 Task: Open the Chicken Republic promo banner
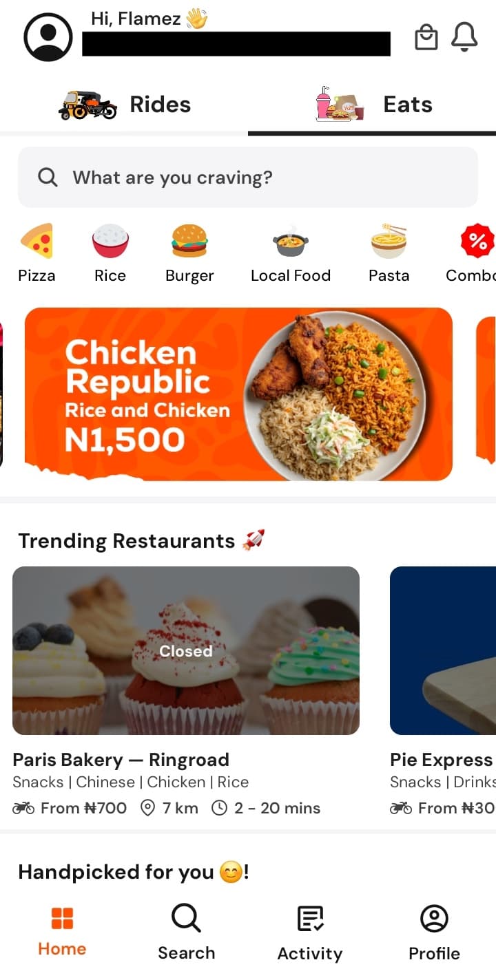click(238, 394)
